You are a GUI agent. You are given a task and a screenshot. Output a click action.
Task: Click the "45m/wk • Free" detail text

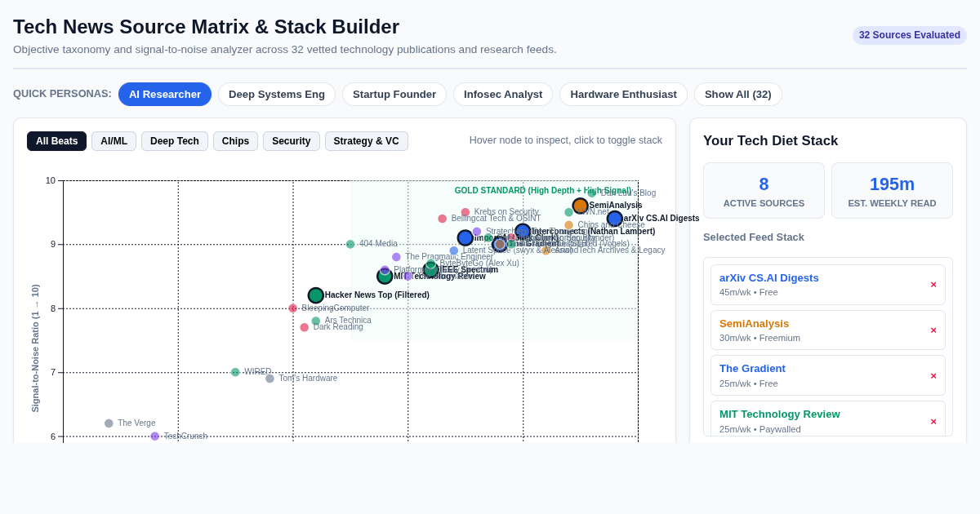click(749, 292)
